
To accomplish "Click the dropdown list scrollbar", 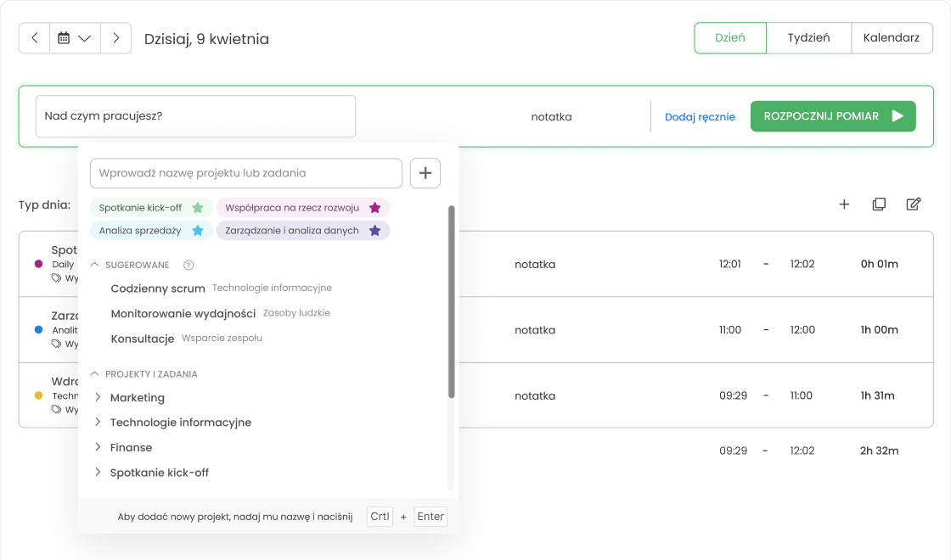I will click(x=452, y=301).
